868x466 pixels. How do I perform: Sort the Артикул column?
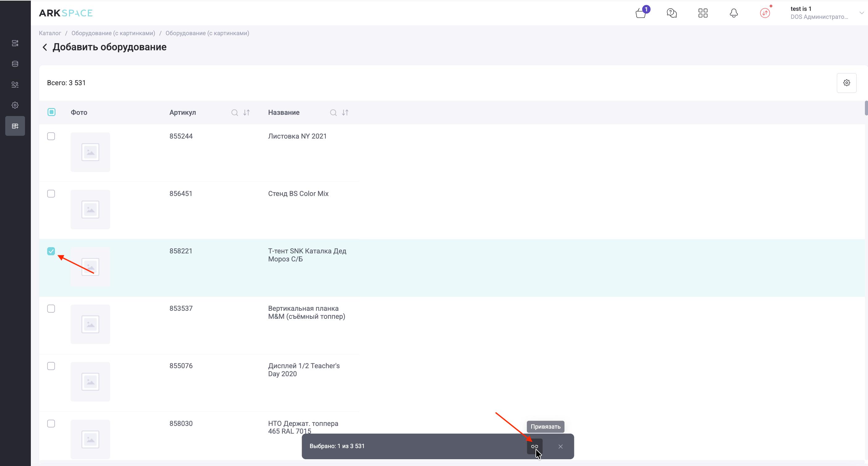click(246, 113)
